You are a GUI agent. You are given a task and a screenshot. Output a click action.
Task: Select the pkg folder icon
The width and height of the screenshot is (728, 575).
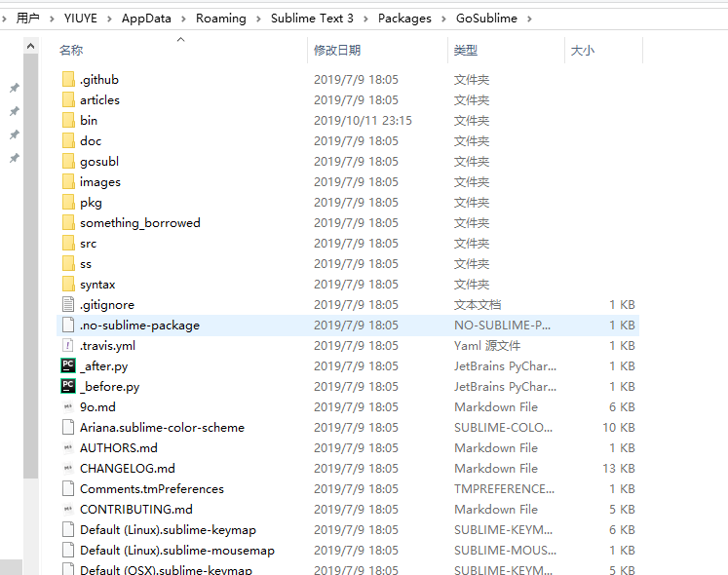coord(68,202)
